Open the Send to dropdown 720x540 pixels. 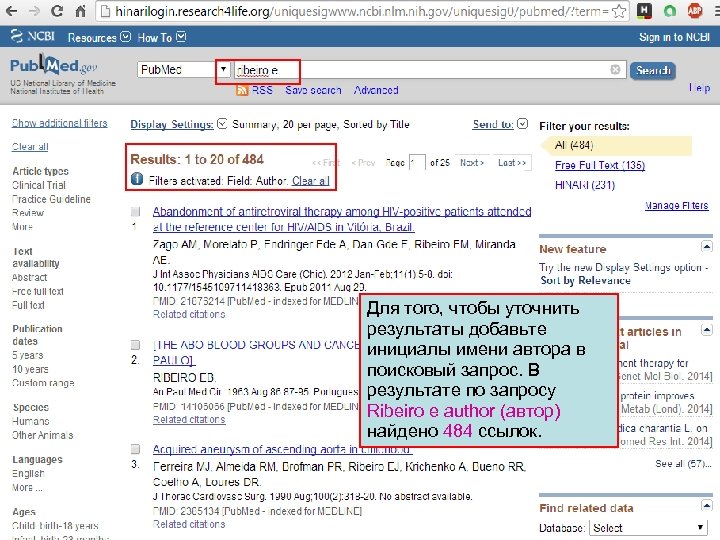[500, 124]
